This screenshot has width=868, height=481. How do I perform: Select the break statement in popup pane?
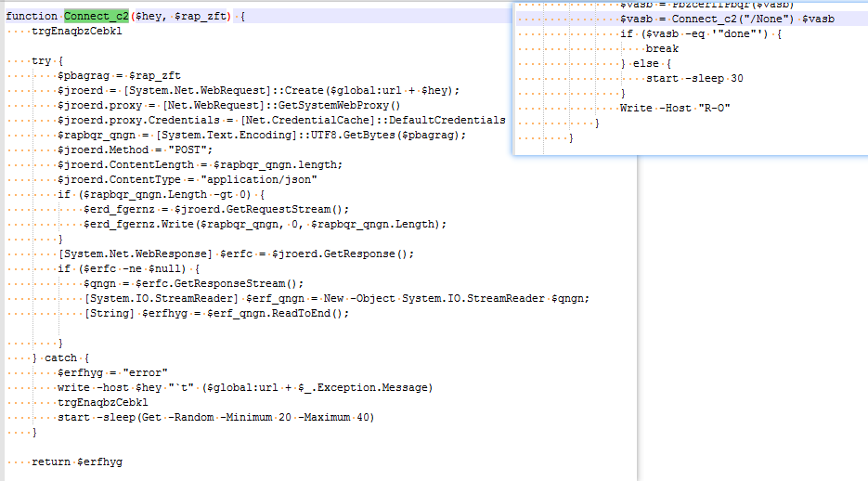click(x=662, y=48)
